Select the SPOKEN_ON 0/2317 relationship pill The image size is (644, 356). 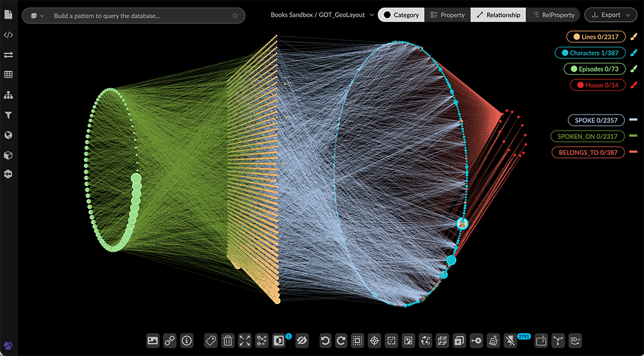tap(587, 137)
